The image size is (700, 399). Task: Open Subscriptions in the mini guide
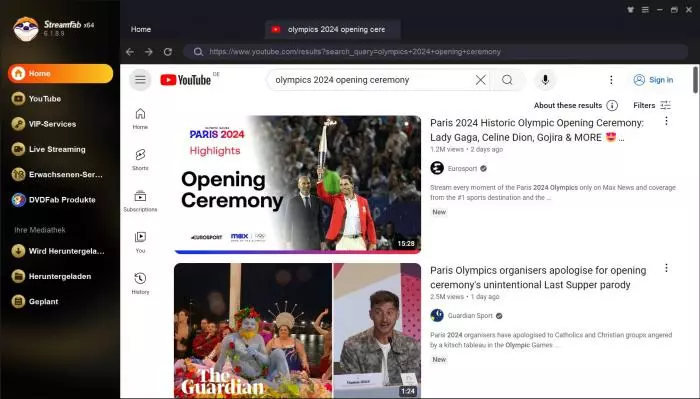coord(140,201)
